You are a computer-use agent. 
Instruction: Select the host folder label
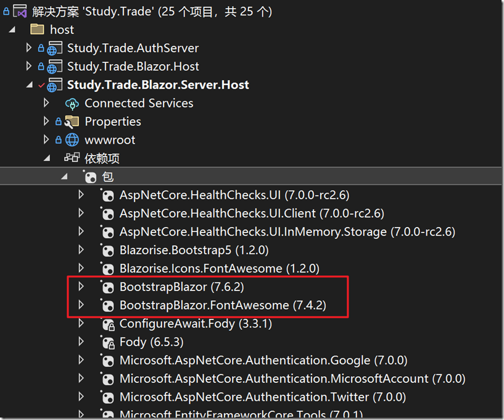coord(62,30)
